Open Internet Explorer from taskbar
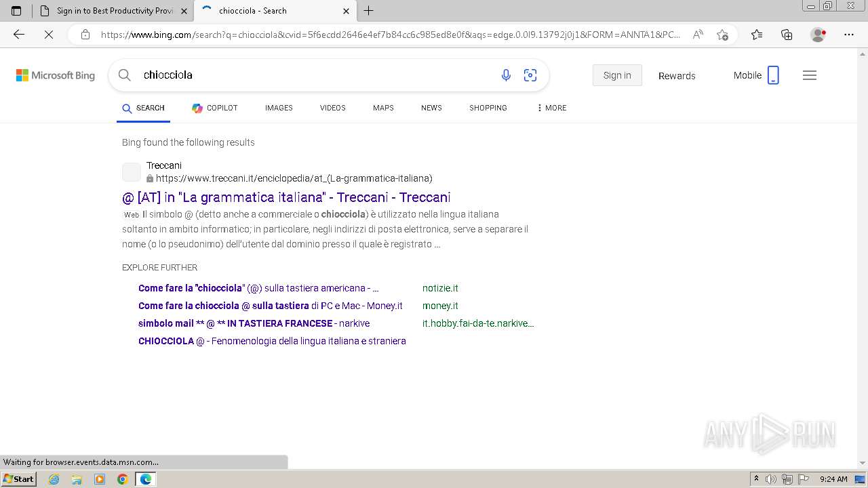The image size is (868, 488). (54, 479)
